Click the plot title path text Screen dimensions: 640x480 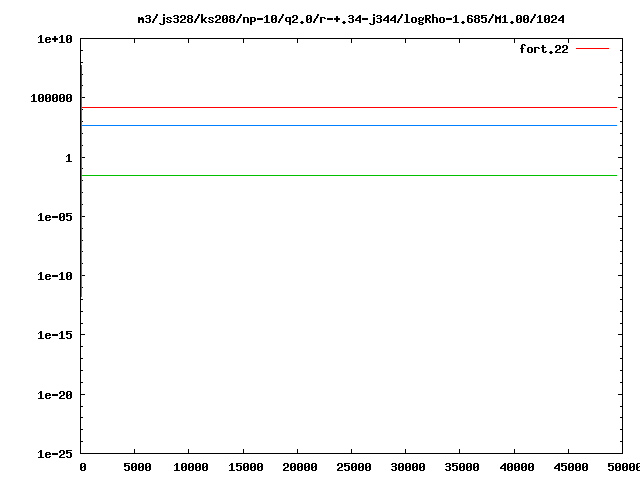click(x=351, y=19)
